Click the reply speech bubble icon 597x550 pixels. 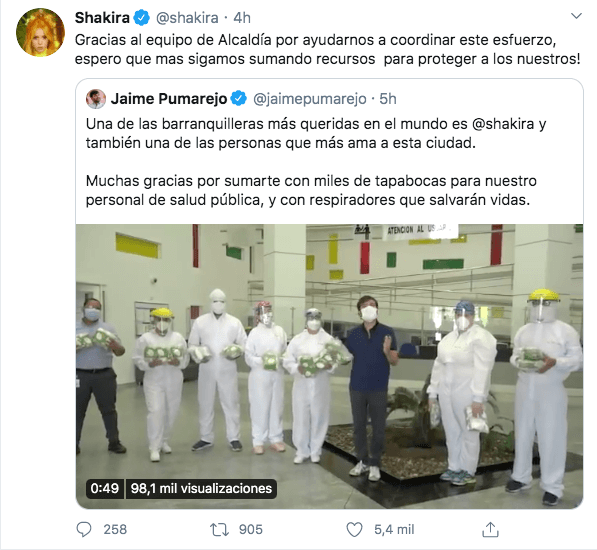[84, 529]
